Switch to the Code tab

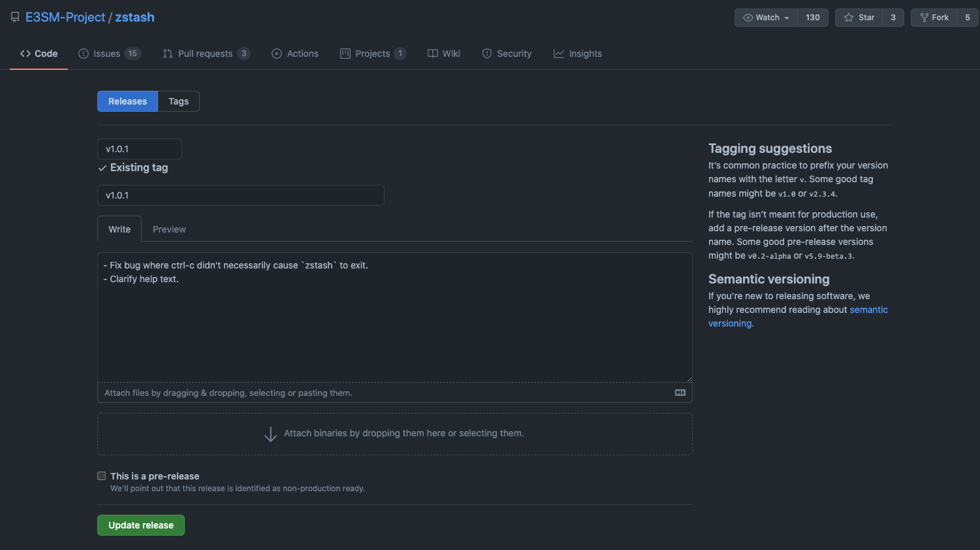39,54
